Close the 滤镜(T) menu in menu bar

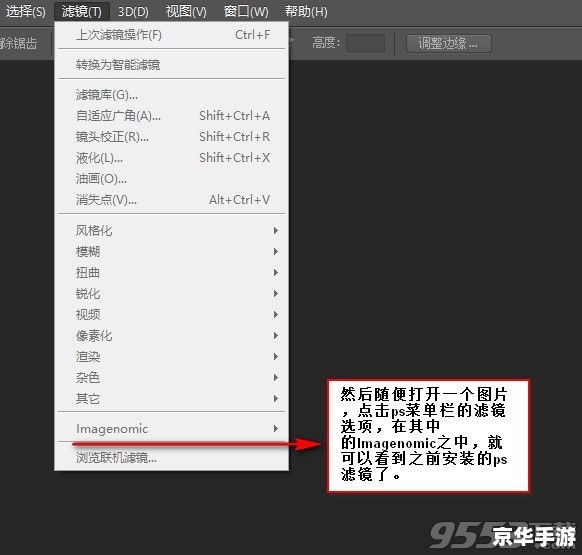click(82, 12)
